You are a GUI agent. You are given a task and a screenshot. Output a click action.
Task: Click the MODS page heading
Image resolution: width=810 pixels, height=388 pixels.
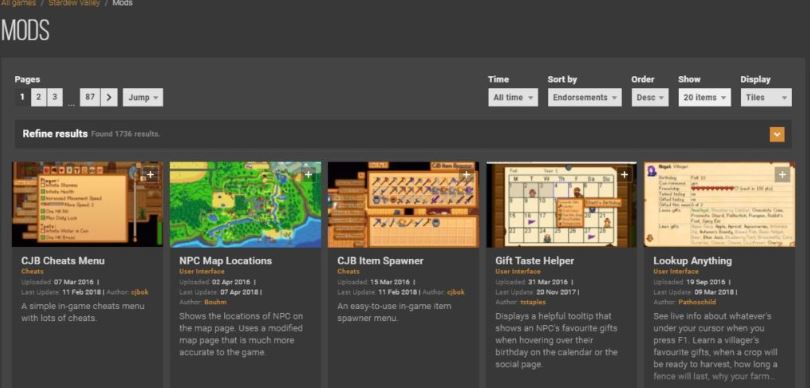pos(25,30)
